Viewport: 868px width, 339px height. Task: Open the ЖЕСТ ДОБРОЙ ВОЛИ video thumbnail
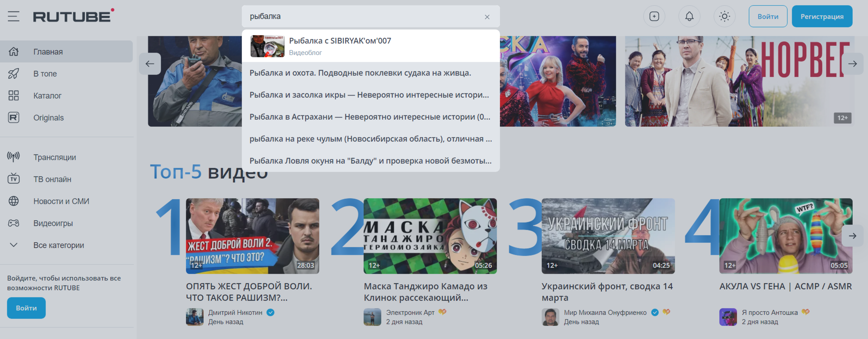click(252, 236)
